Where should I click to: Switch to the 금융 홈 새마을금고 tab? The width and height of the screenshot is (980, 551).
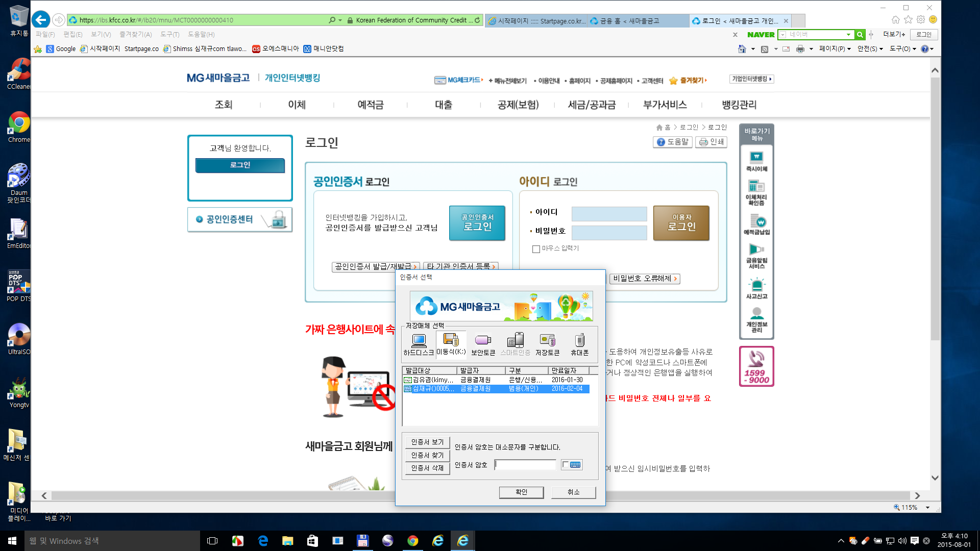click(x=638, y=21)
